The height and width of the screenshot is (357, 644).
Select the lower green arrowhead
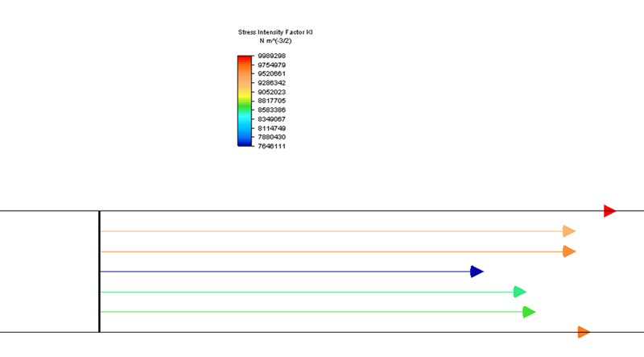529,312
